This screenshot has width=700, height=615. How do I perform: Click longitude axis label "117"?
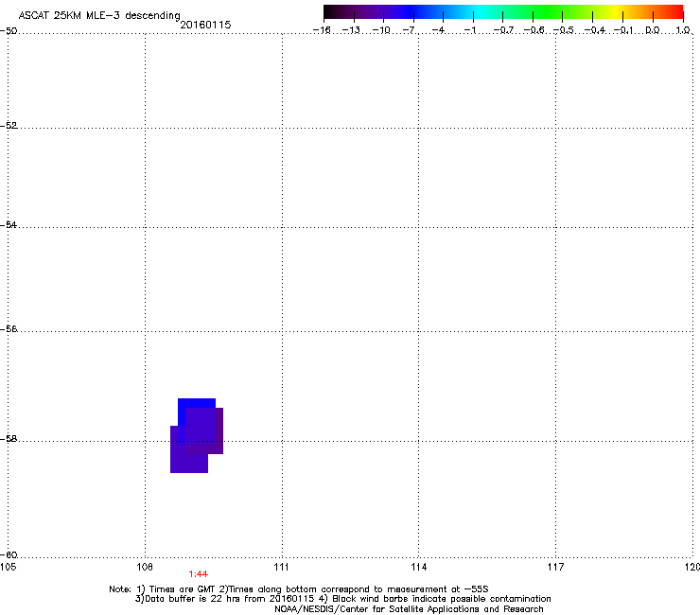(555, 567)
